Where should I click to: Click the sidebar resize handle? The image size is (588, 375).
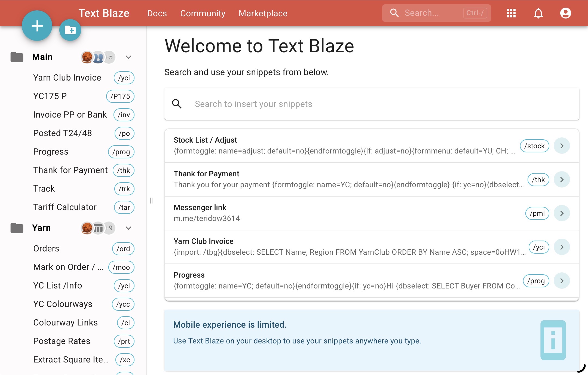[x=151, y=201]
